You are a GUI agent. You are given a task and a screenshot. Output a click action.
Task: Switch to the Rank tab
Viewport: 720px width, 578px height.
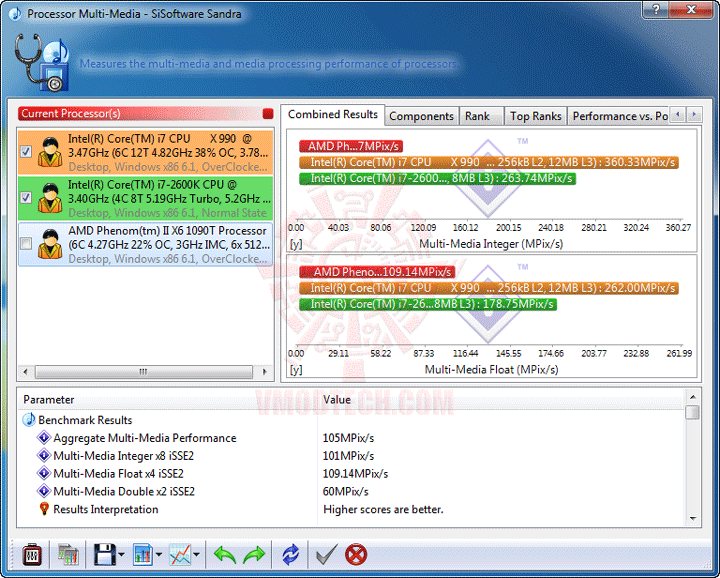481,116
